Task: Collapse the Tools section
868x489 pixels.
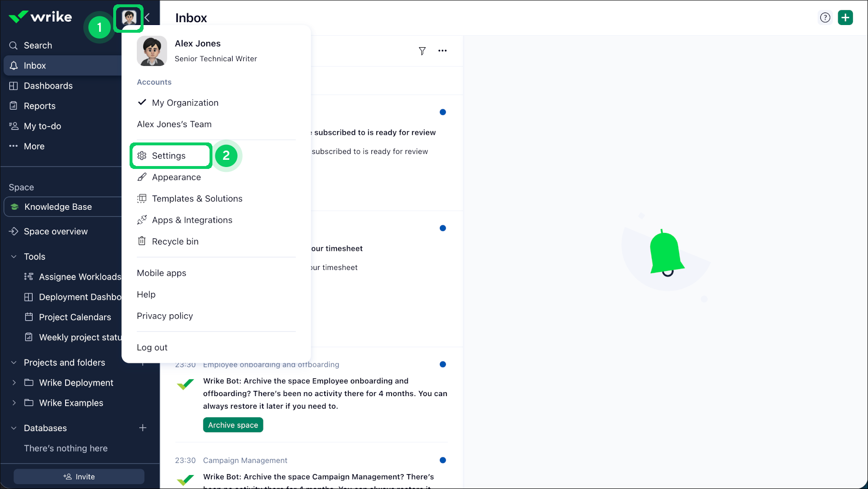Action: 13,257
